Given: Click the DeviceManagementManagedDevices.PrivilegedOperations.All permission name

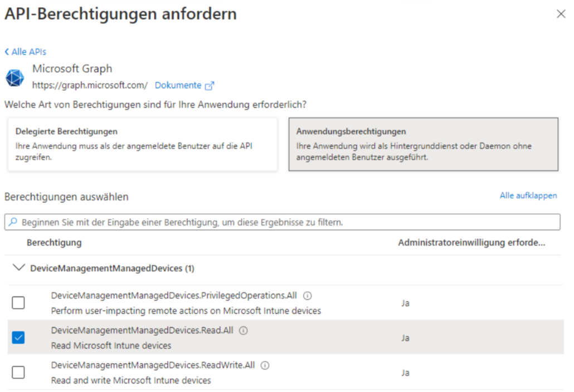Looking at the screenshot, I should click(x=174, y=296).
